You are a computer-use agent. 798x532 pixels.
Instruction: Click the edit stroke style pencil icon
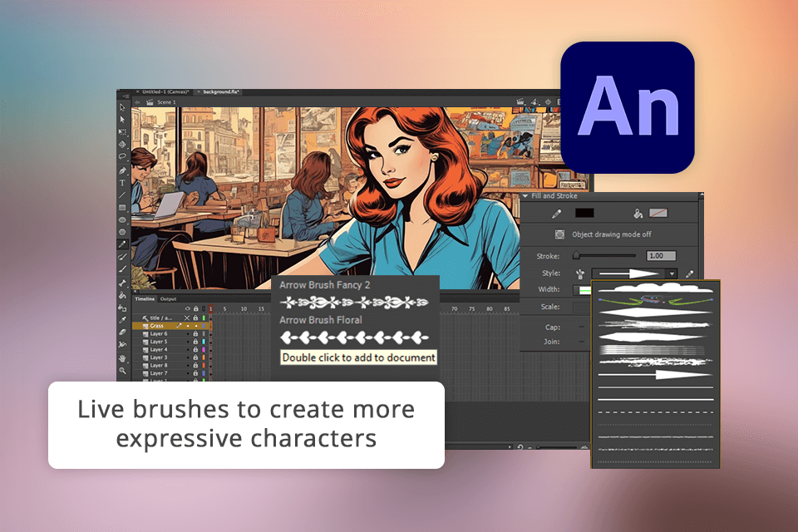(689, 273)
